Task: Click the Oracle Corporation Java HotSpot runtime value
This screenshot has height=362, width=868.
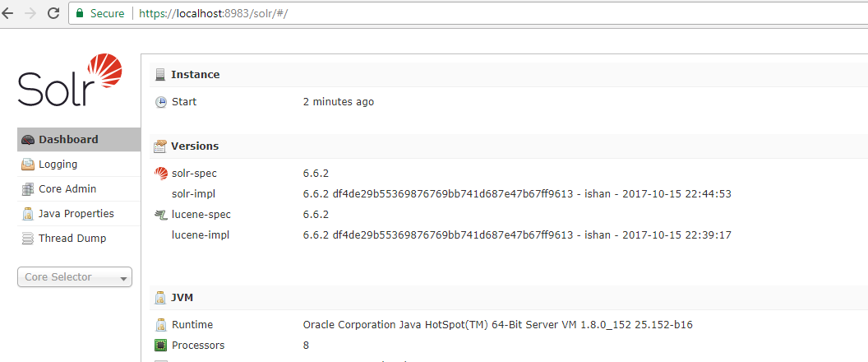Action: coord(498,325)
